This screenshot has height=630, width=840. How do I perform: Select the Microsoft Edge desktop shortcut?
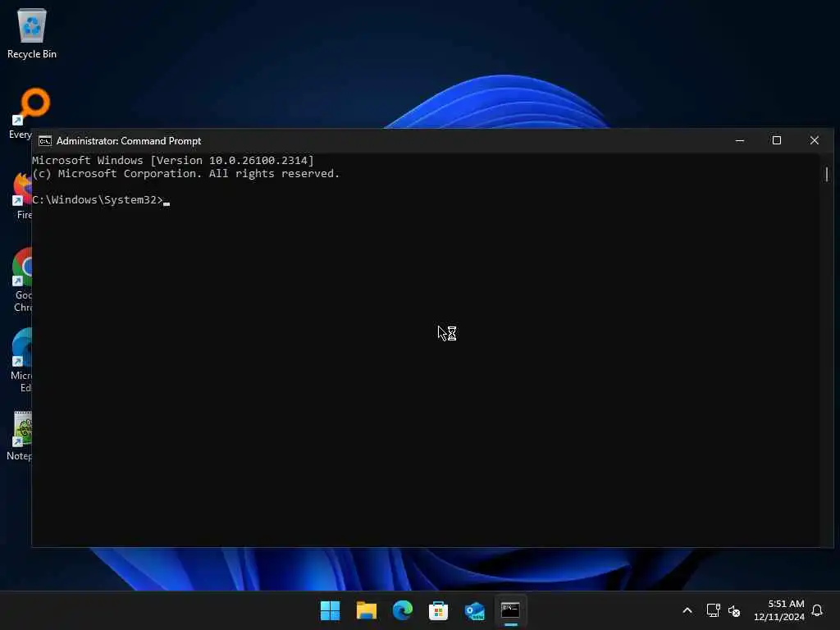point(21,359)
